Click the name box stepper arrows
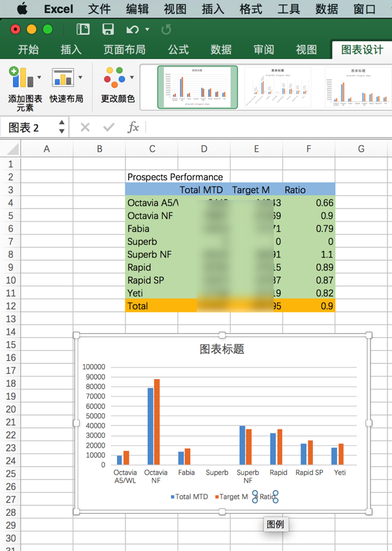392x551 pixels. tap(62, 127)
